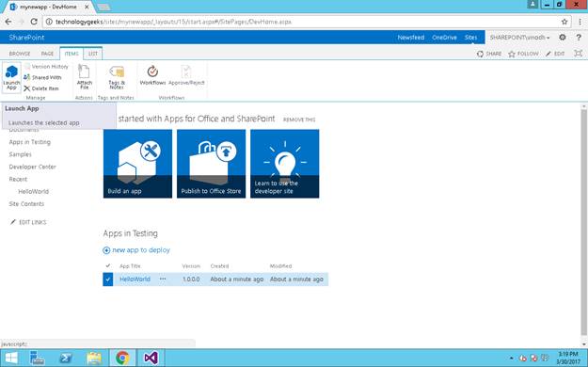
Task: Open HelloWorld under Recent
Action: (x=33, y=191)
